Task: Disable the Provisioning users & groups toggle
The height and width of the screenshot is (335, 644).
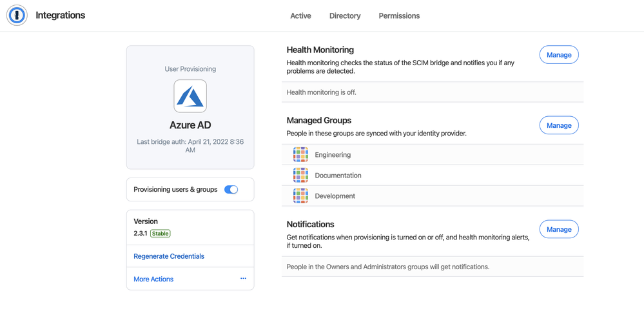Action: coord(231,190)
